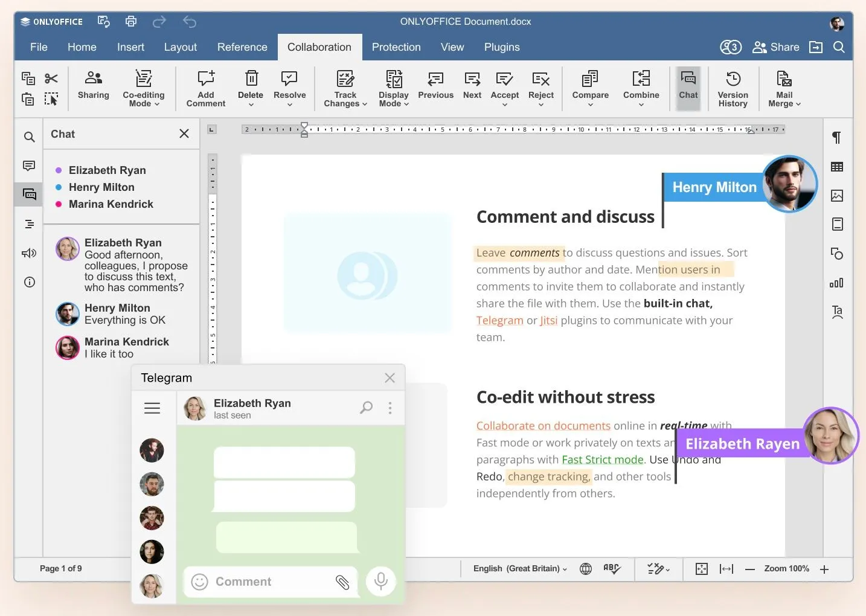Open Chart settings in right sidebar

pyautogui.click(x=837, y=282)
